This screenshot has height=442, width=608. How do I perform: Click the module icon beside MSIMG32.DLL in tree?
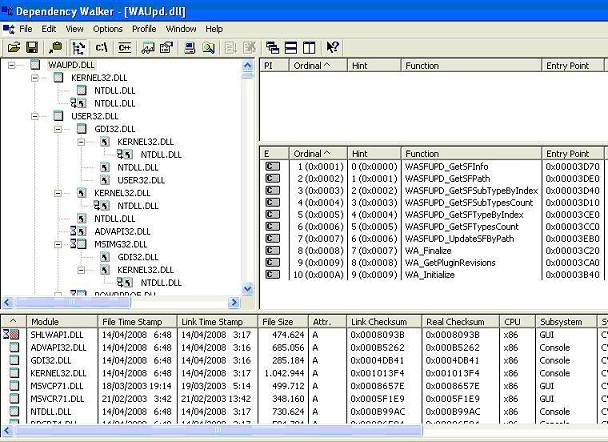[x=82, y=244]
